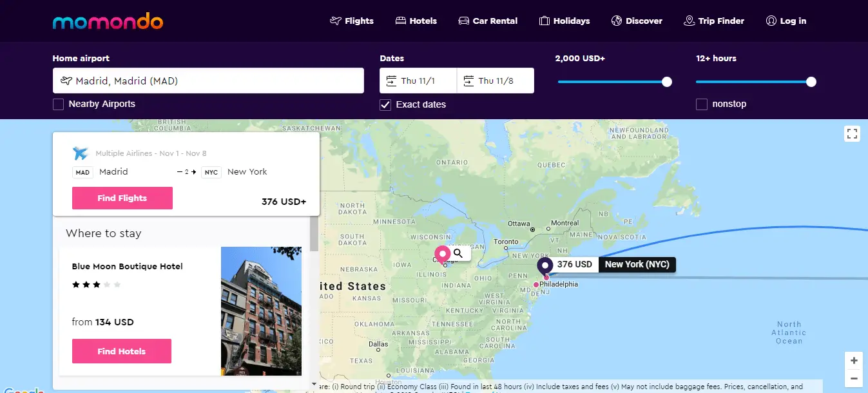Click the blue airplane icon in flight card
The width and height of the screenshot is (868, 393).
80,153
